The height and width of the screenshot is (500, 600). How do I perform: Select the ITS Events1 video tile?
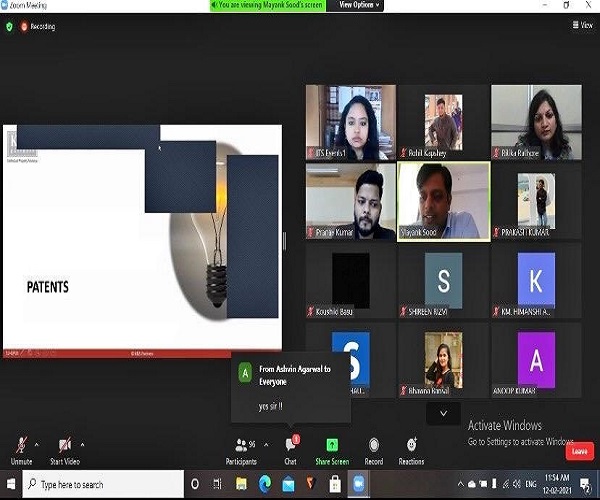pos(351,122)
